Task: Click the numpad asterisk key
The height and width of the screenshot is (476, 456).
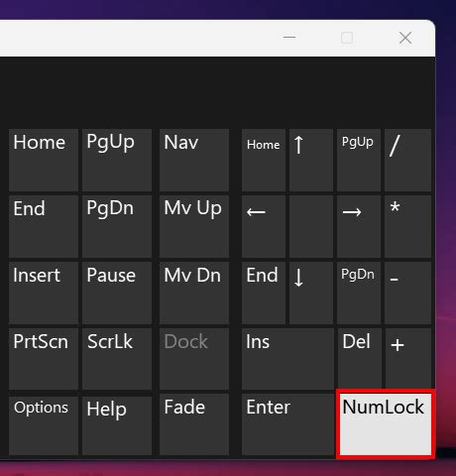Action: (x=408, y=226)
